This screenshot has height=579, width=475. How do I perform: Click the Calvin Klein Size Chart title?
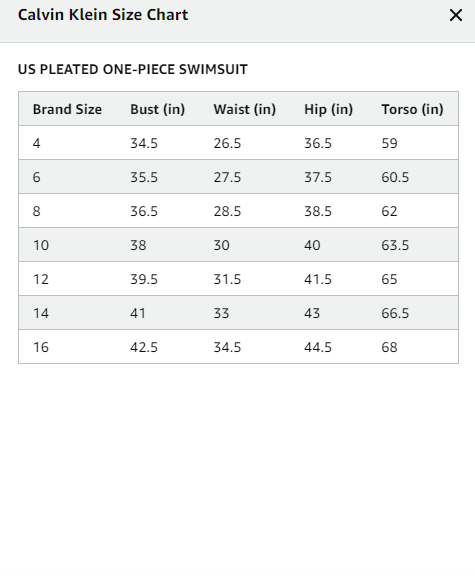point(103,15)
